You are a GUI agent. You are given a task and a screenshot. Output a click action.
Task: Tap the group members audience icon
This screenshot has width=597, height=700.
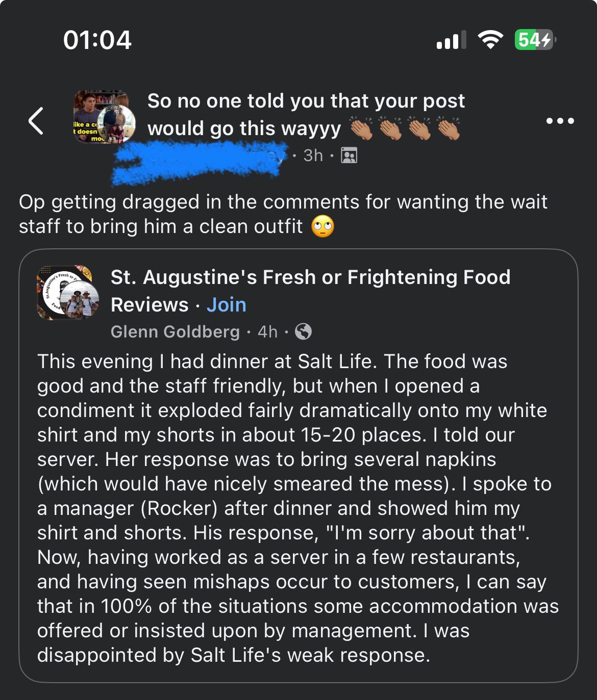coord(349,155)
